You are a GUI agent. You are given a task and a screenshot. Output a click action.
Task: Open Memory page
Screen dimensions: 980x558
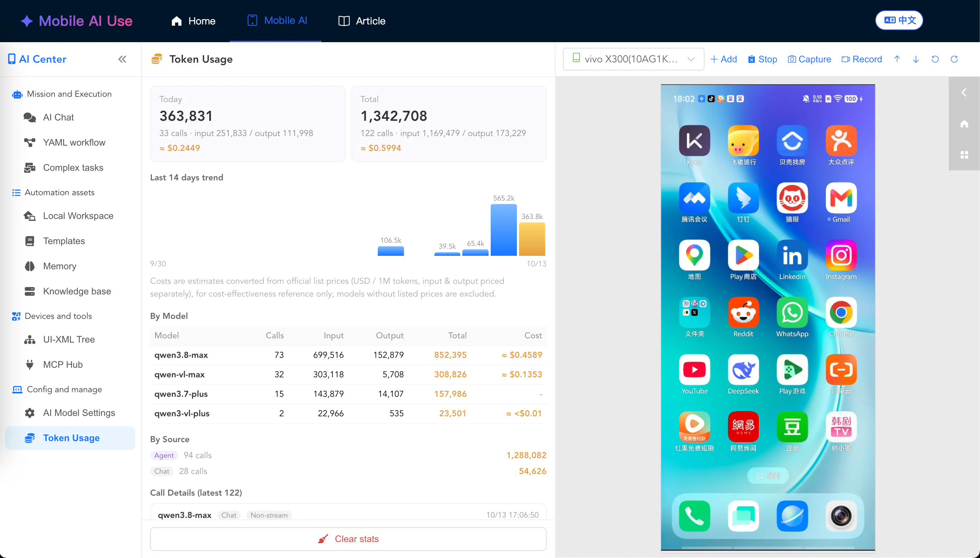(70, 266)
